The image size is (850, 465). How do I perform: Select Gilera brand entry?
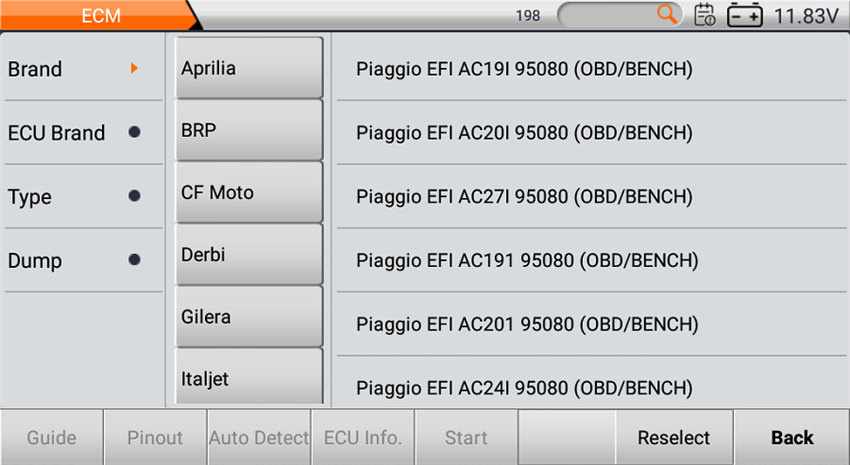[249, 316]
